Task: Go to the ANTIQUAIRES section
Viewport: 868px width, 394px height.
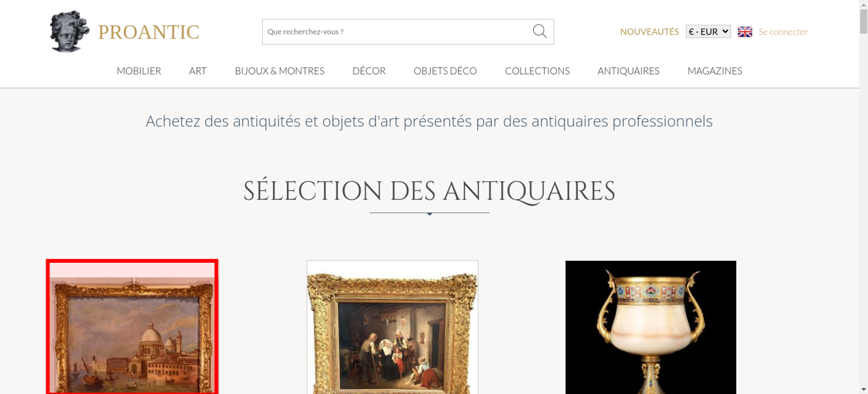Action: point(628,71)
